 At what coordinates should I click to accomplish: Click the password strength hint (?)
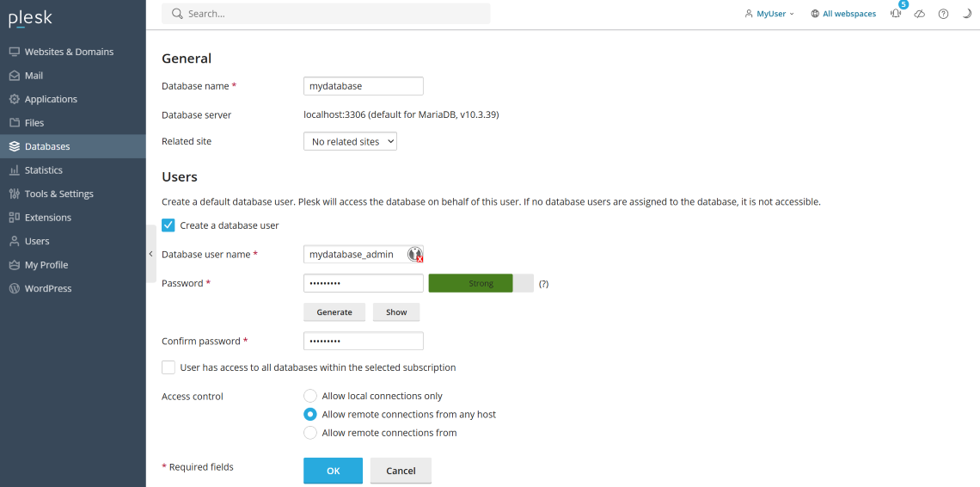[x=543, y=284]
